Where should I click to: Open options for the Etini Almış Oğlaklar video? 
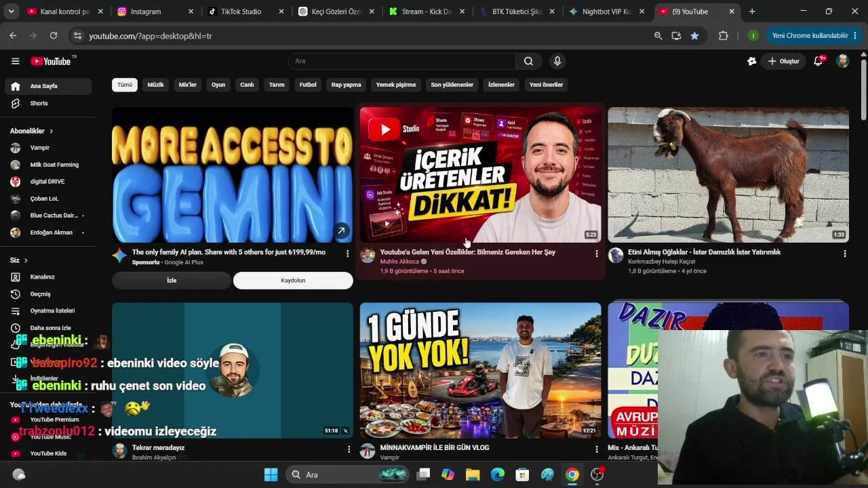coord(845,253)
